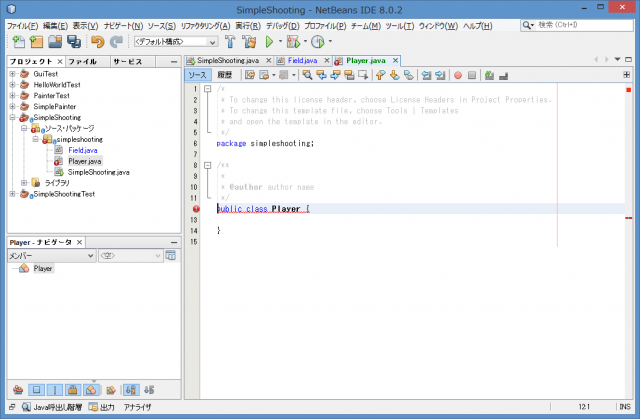Close the Player.java tab
This screenshot has height=419, width=640.
(x=395, y=60)
